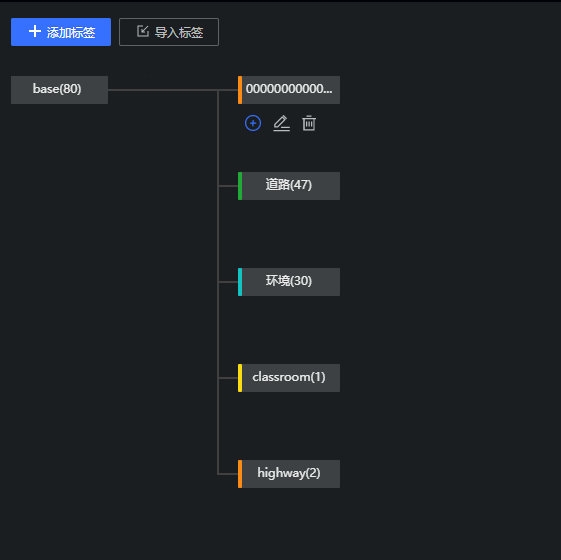This screenshot has width=561, height=560.
Task: Click the blue circled plus add-child icon
Action: tap(253, 123)
